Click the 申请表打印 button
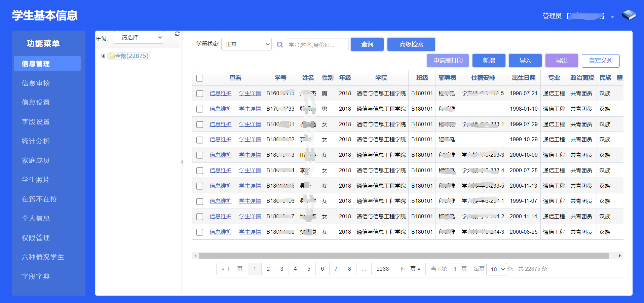Screen dimensions: 644x303 click(448, 61)
